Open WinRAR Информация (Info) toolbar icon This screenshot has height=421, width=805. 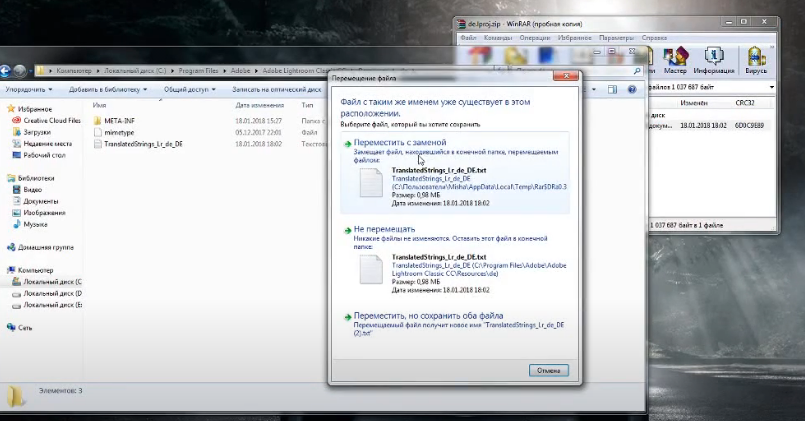tap(714, 58)
